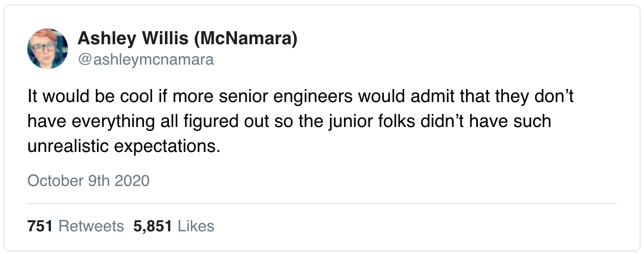Click the 5,851 count number
The height and width of the screenshot is (254, 644).
[152, 226]
